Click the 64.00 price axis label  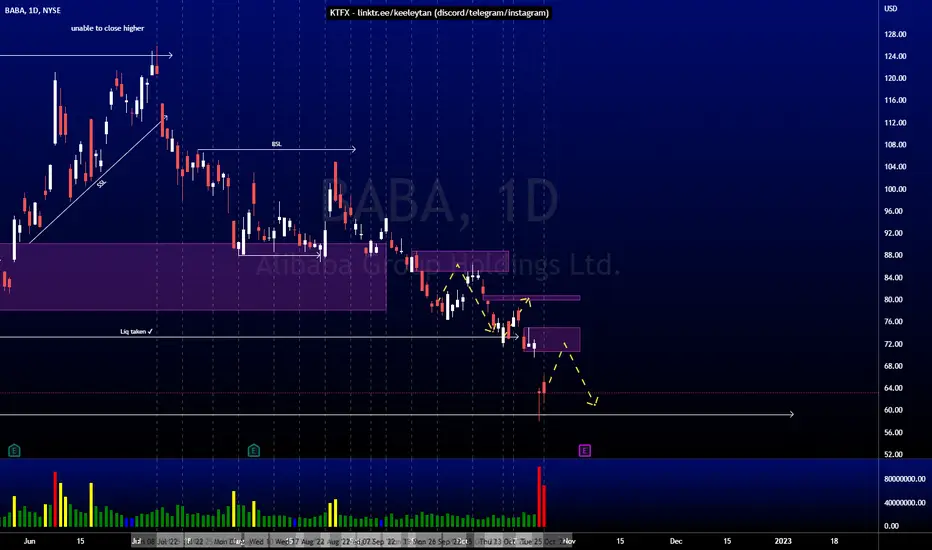click(x=893, y=388)
